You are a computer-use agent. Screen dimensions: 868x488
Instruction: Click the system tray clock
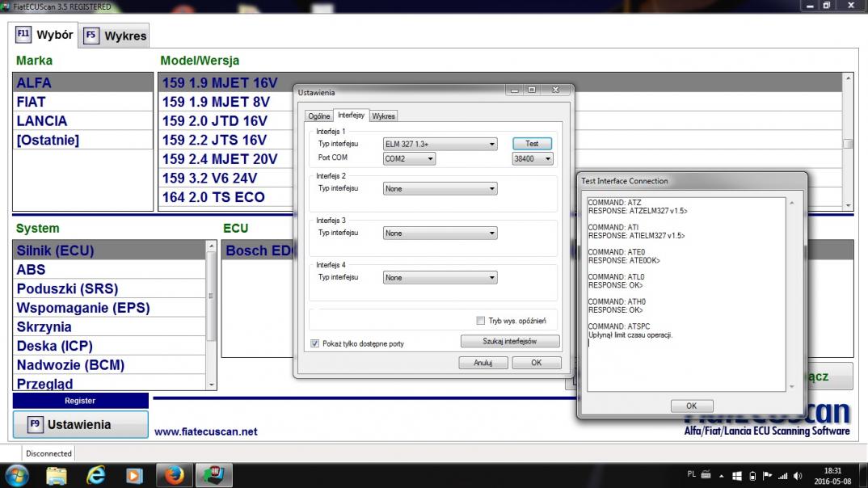point(832,476)
